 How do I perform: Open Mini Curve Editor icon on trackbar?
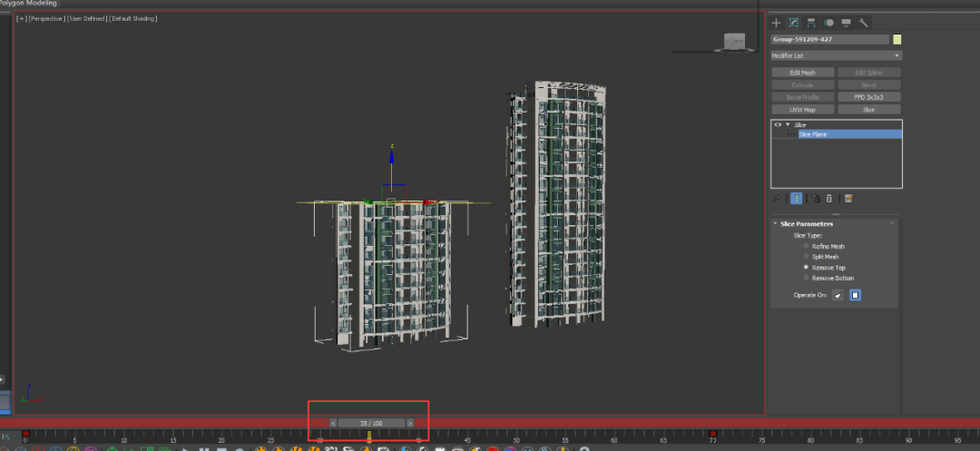tap(5, 436)
